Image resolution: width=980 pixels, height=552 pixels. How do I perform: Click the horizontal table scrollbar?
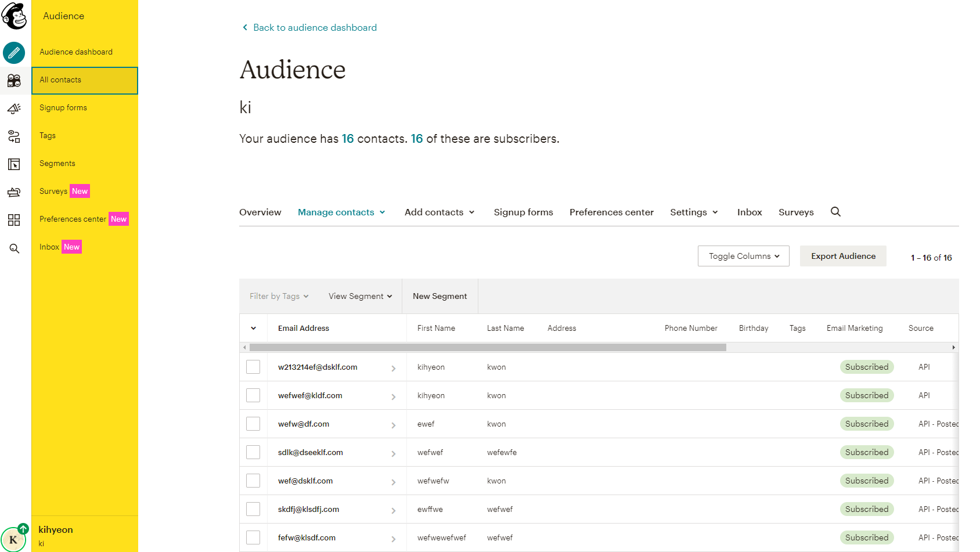point(488,347)
